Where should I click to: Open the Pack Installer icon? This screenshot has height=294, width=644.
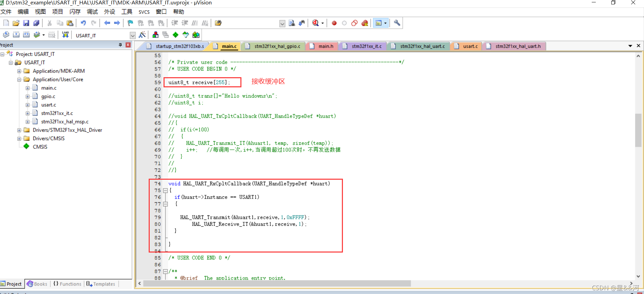point(196,35)
